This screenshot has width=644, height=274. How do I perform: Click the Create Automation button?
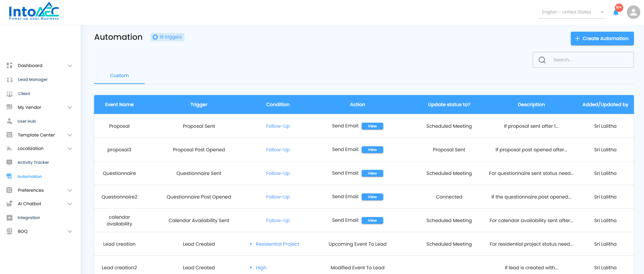tap(602, 38)
